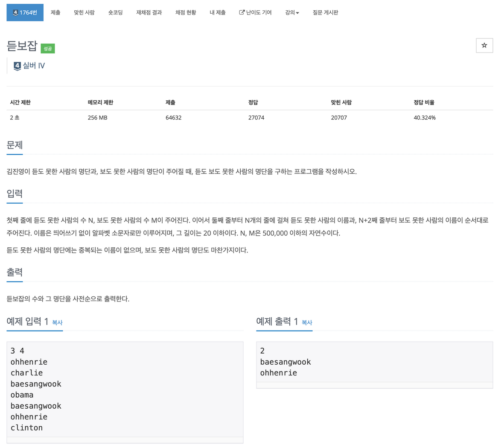
Task: Click the 듣보잡 problem title
Action: (x=22, y=46)
